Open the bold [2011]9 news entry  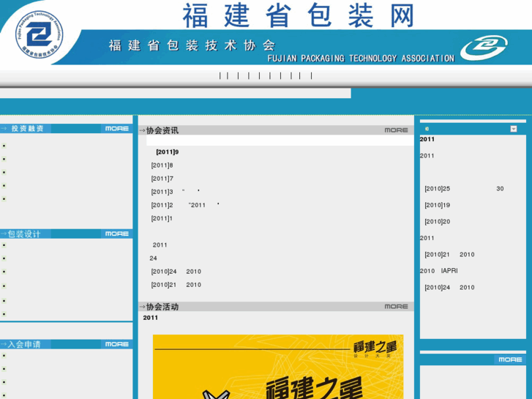pyautogui.click(x=168, y=152)
